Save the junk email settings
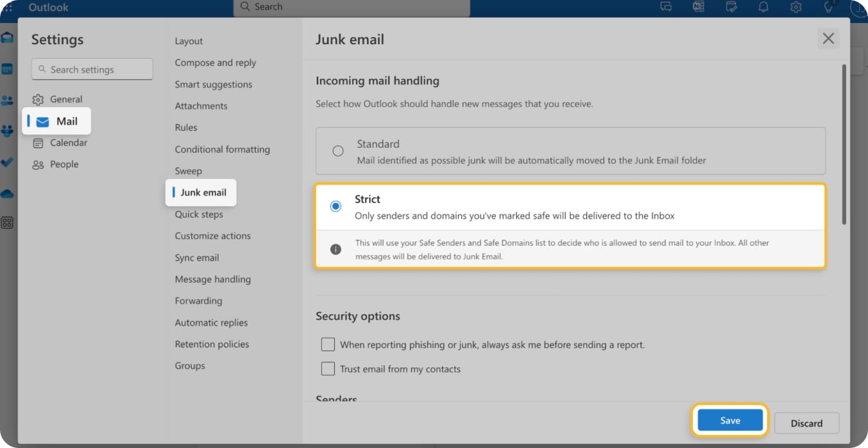868x448 pixels. tap(729, 420)
